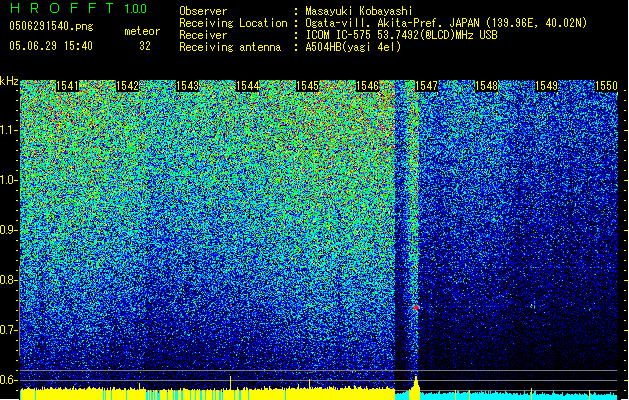Click the 1542 time marker
Image resolution: width=629 pixels, height=400 pixels.
tap(127, 86)
